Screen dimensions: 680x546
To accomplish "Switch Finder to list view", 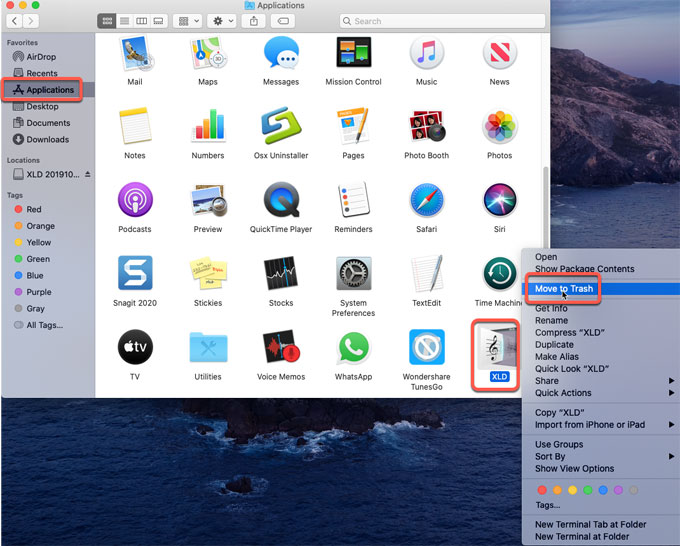I will point(124,20).
